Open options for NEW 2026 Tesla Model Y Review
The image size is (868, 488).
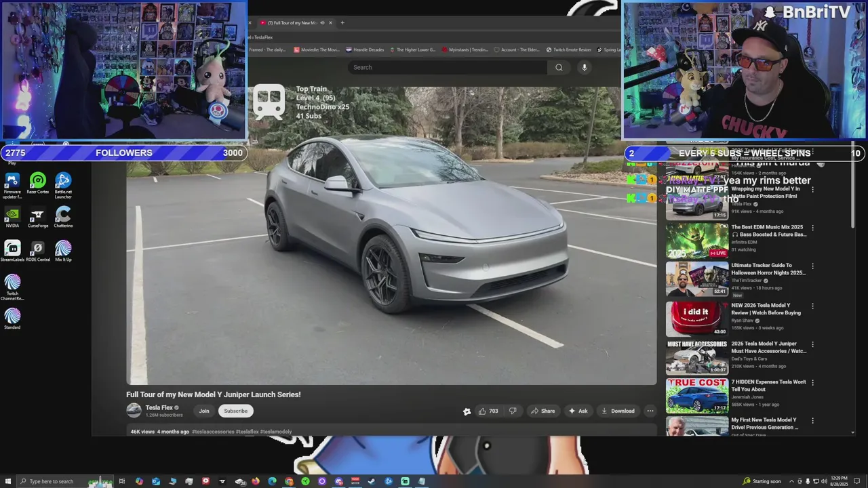coord(812,306)
